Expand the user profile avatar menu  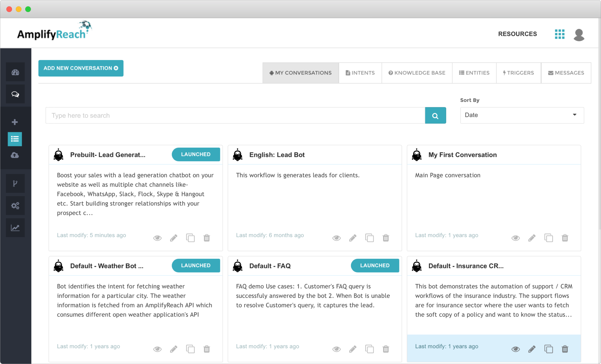pos(579,34)
